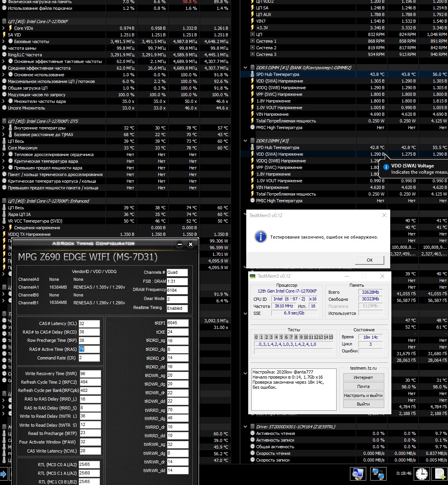The image size is (448, 485).
Task: Click the lightning icon beside ЦП SA
Action: click(253, 8)
